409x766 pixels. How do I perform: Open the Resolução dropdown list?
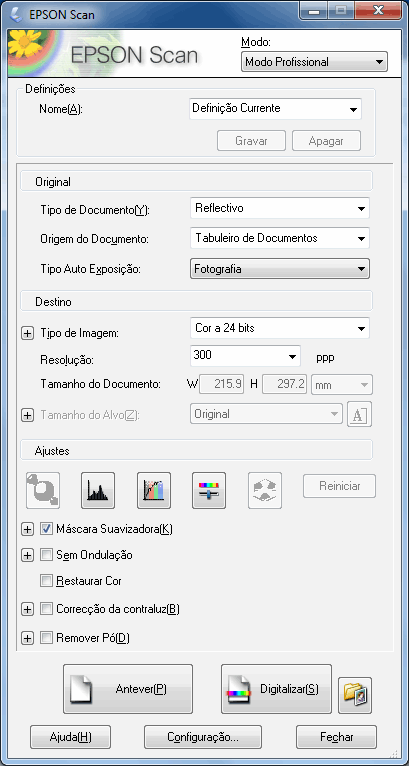click(x=245, y=356)
